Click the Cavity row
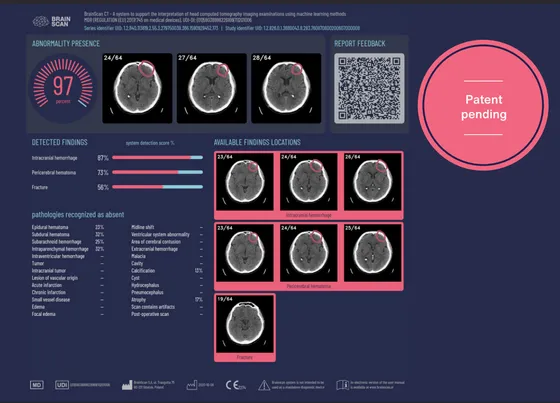This screenshot has height=403, width=560. (x=167, y=263)
